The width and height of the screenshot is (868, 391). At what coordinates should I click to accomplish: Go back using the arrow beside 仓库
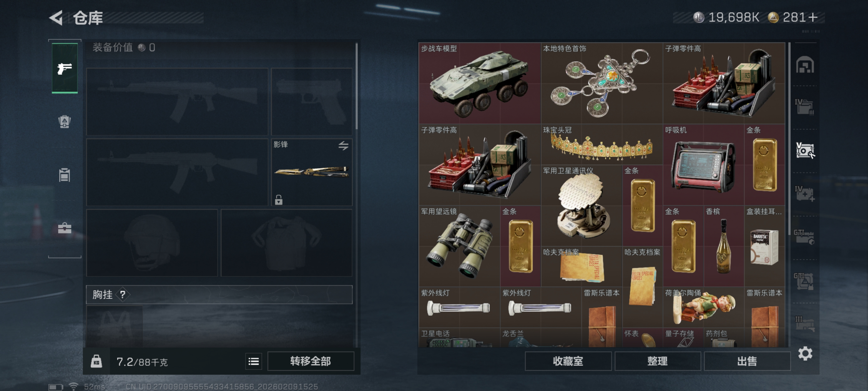(x=56, y=18)
